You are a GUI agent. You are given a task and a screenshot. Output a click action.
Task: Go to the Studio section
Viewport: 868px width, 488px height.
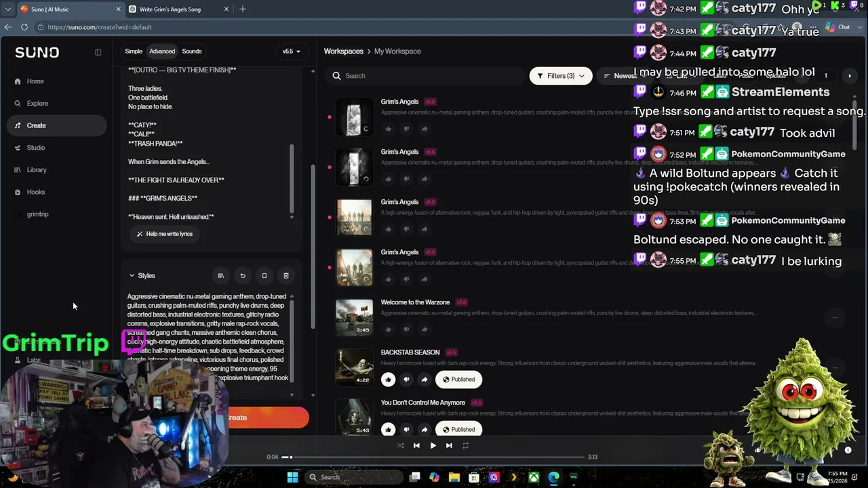[36, 148]
